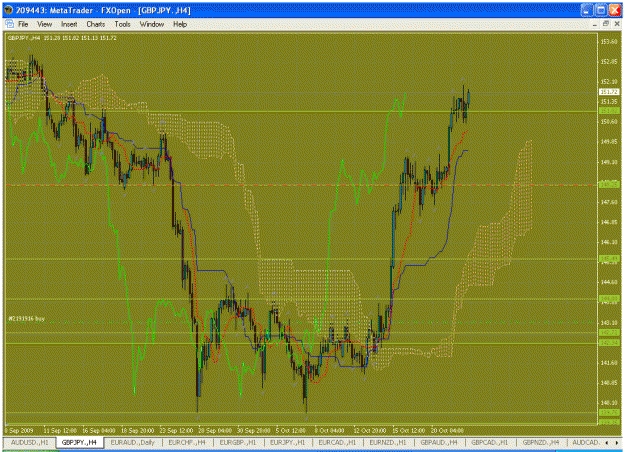This screenshot has width=625, height=452.
Task: Open the Charts menu
Action: tap(96, 24)
